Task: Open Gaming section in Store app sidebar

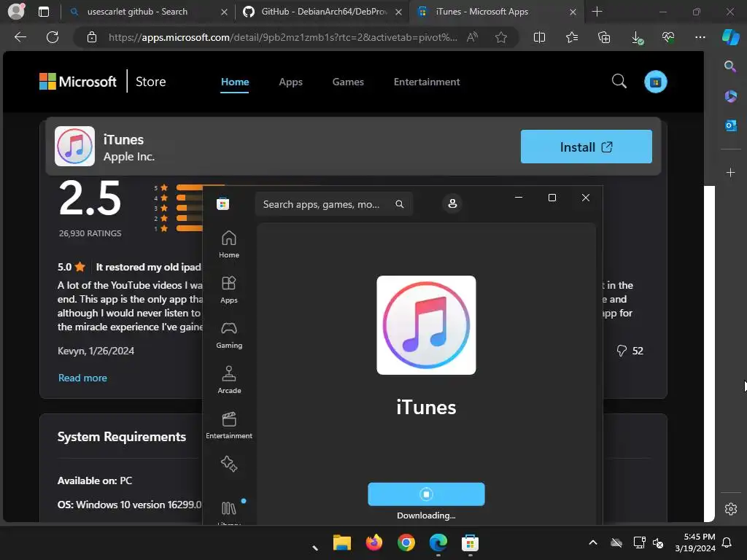Action: coord(228,335)
